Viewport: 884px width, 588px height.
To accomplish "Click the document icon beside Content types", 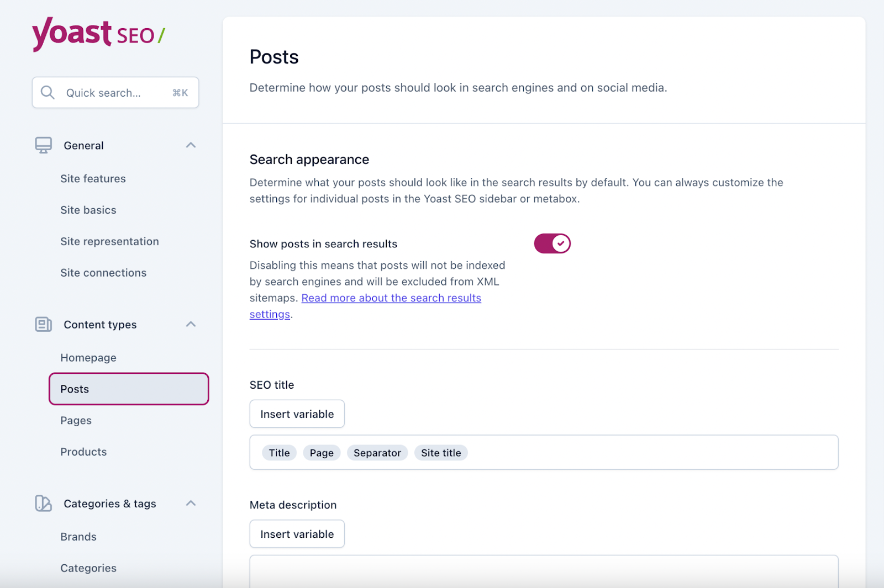I will tap(43, 324).
